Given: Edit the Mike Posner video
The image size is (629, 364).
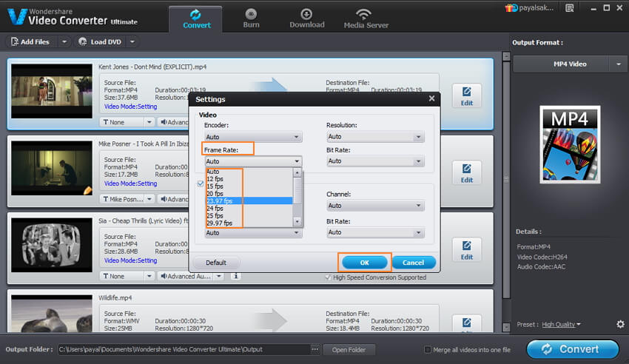Looking at the screenshot, I should pyautogui.click(x=466, y=173).
